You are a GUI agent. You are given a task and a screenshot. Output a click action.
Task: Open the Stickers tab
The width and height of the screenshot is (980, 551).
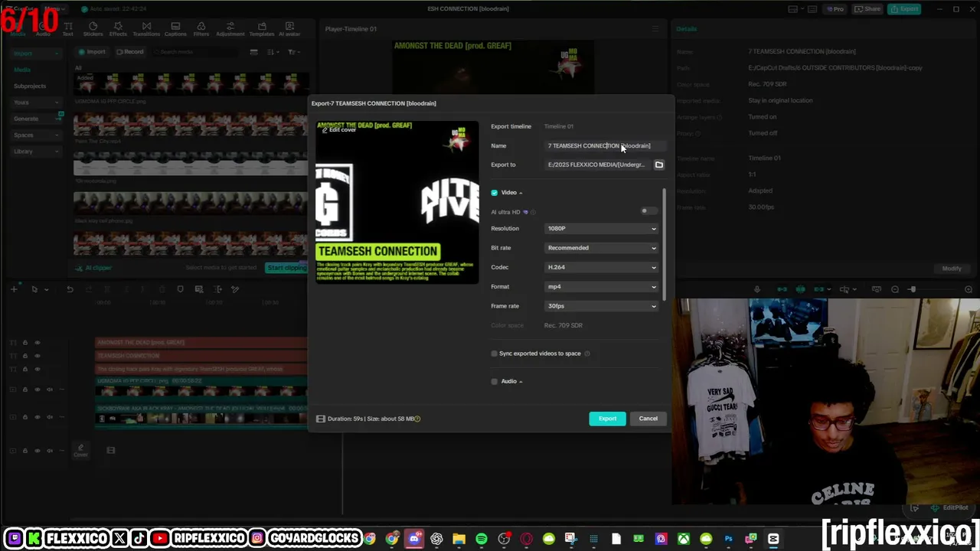coord(93,29)
